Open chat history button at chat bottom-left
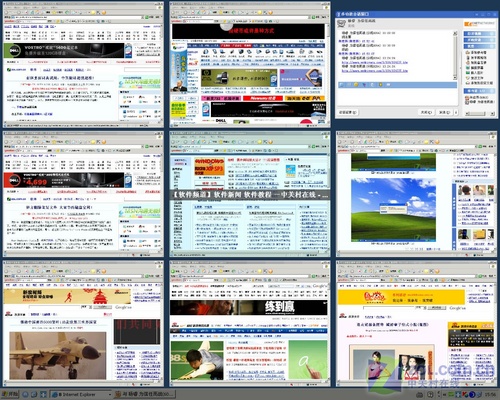The image size is (500, 400). click(348, 112)
